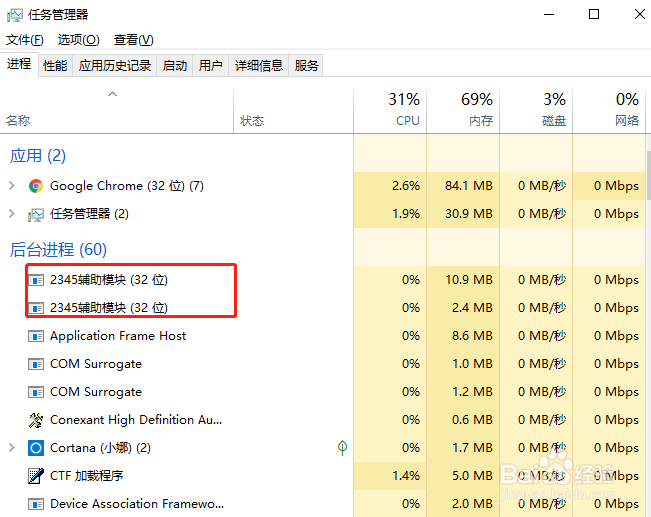
Task: Click the CTF 加载程序 pen icon
Action: (x=36, y=476)
